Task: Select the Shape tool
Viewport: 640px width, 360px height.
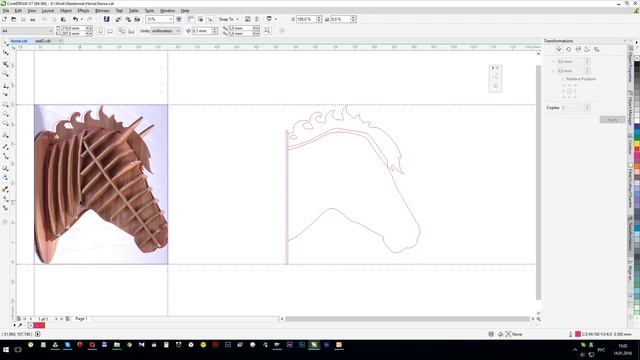Action: pos(5,53)
